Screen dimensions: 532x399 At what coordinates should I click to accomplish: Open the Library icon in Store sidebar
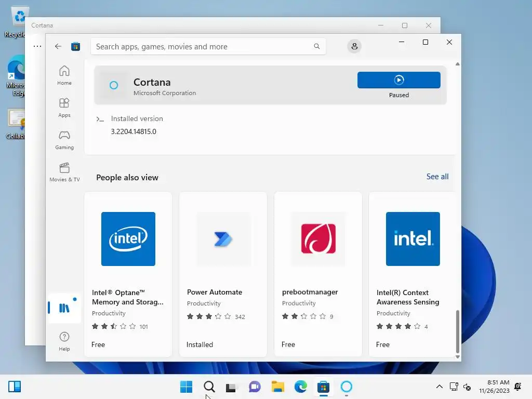click(x=64, y=308)
